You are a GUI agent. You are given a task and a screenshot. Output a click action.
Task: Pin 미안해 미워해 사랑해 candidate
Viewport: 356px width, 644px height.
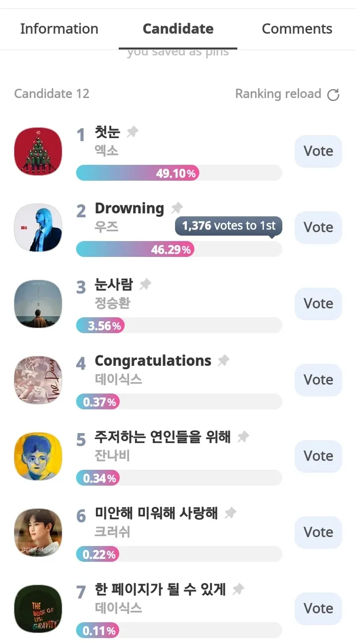pos(230,513)
